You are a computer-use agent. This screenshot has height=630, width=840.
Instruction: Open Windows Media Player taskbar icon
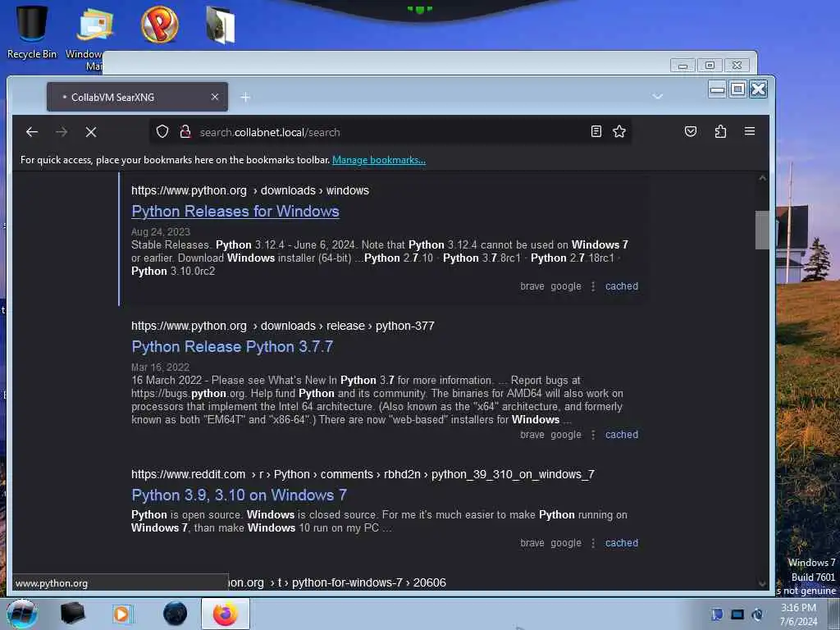pos(122,614)
